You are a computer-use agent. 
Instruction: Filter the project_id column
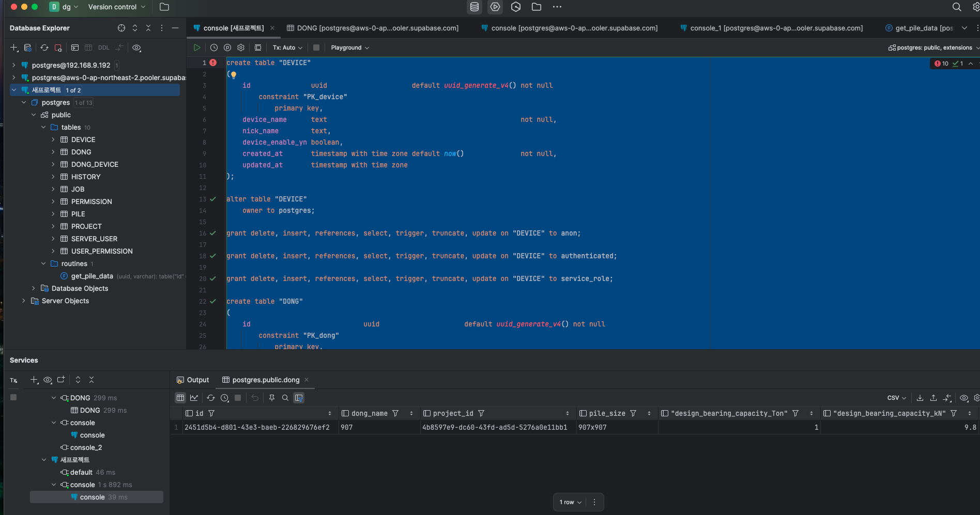[481, 413]
